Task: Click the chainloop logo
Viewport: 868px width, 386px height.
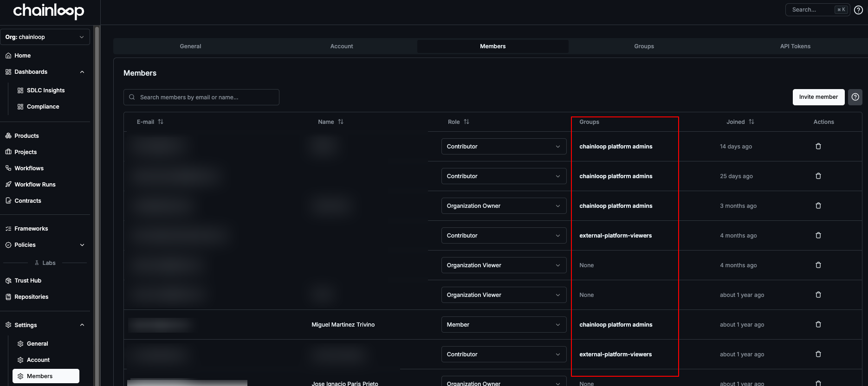Action: pyautogui.click(x=48, y=11)
